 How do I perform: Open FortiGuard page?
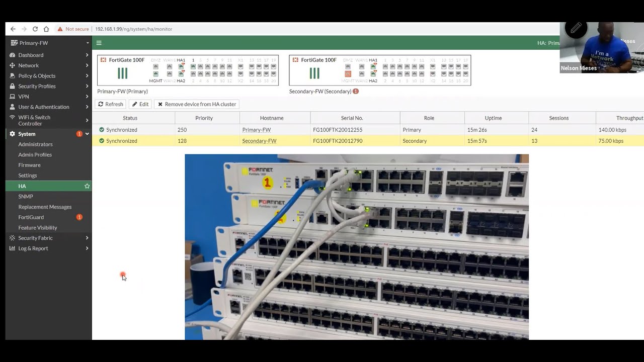(x=49, y=217)
